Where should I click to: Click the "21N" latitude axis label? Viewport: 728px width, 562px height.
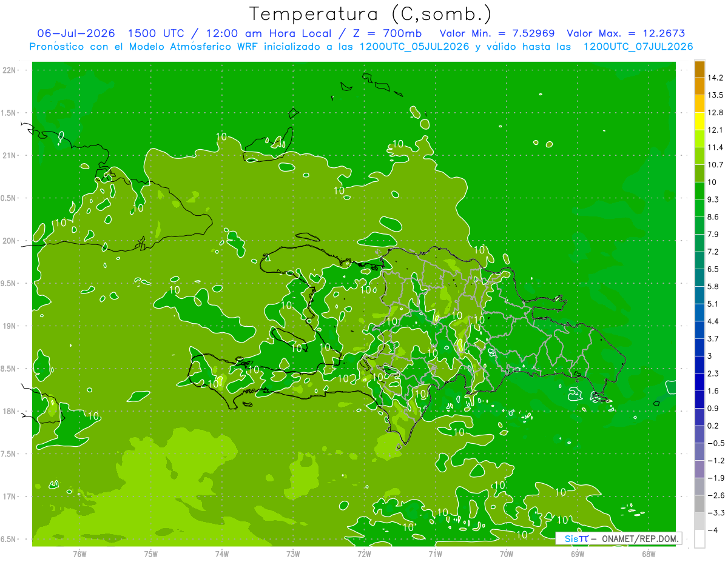(x=8, y=155)
